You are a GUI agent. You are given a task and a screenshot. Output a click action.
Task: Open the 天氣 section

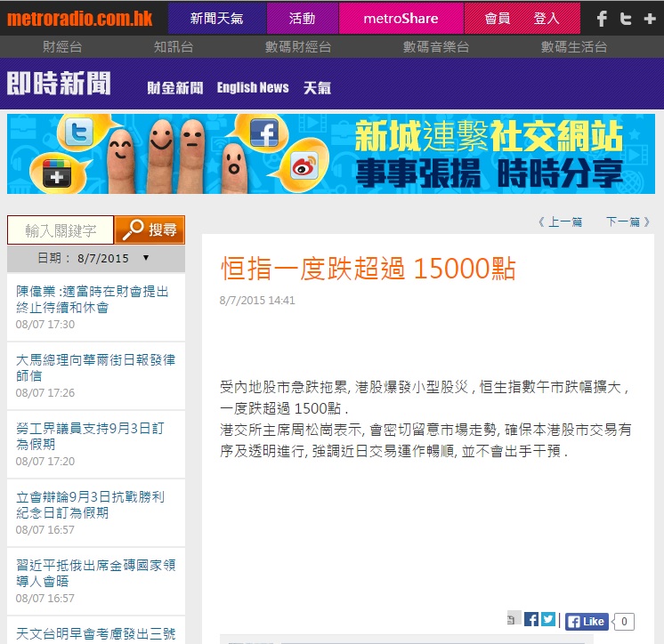click(x=317, y=88)
